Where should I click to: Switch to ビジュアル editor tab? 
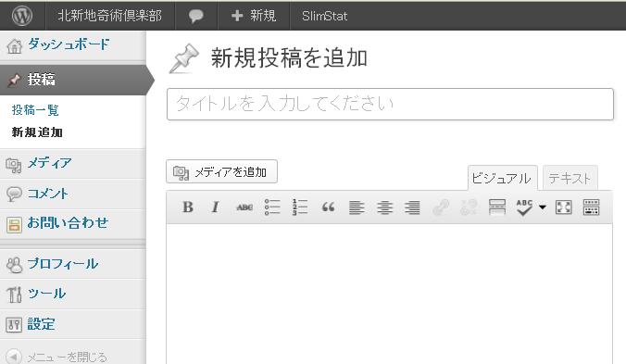pyautogui.click(x=502, y=178)
